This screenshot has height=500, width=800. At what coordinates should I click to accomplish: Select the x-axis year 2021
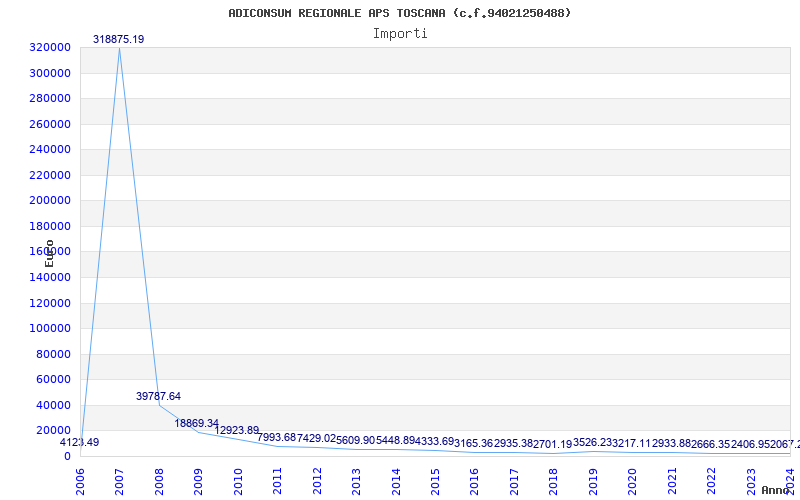pos(672,482)
